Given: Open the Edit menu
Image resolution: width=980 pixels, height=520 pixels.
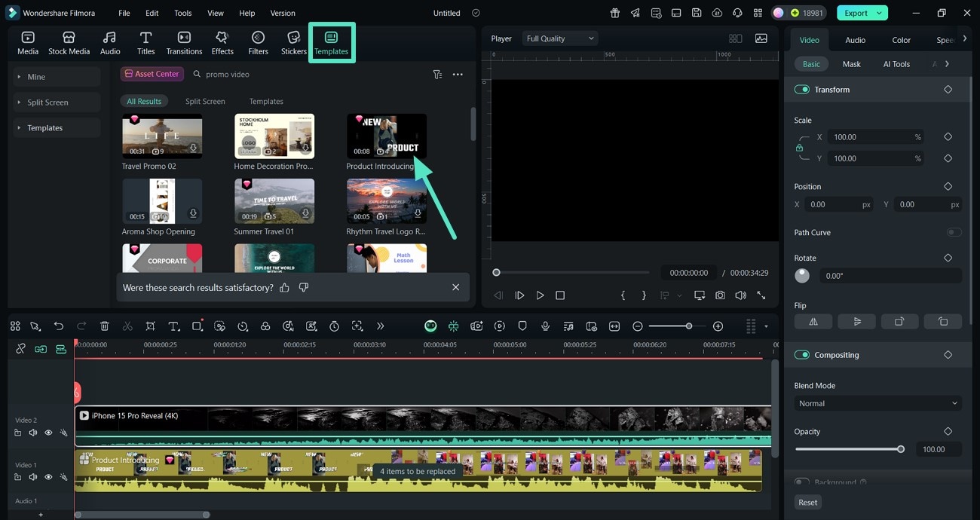Looking at the screenshot, I should point(152,13).
